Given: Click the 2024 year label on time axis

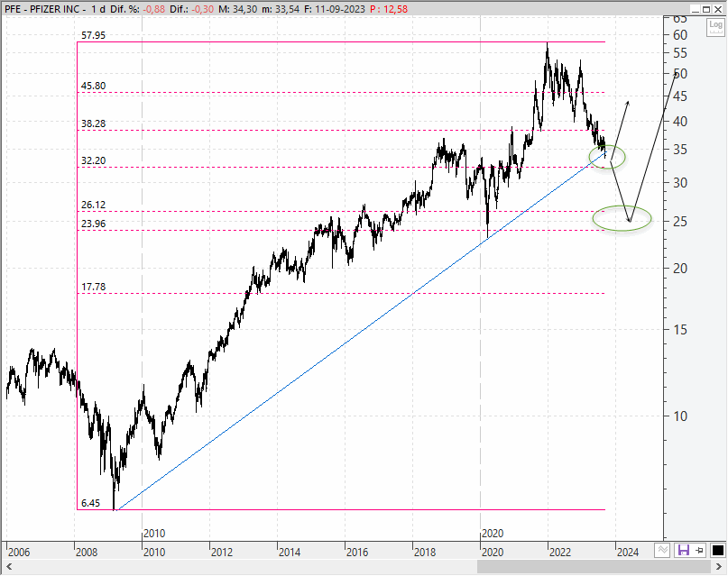Looking at the screenshot, I should 628,553.
